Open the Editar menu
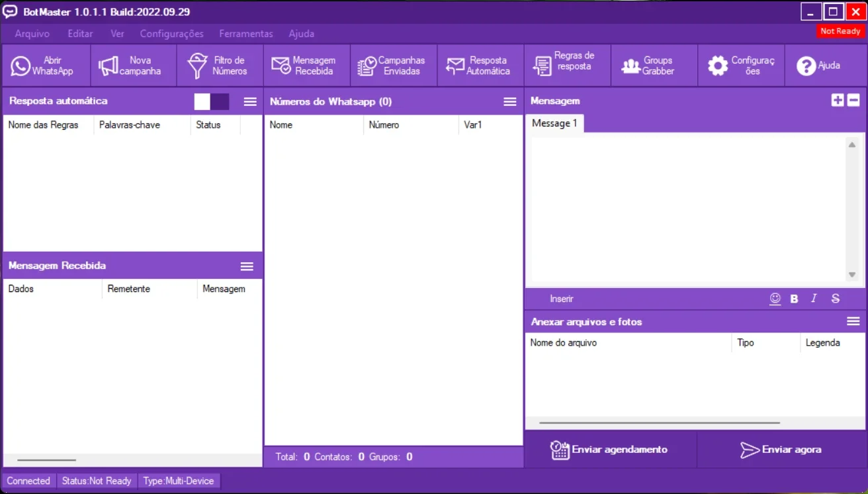The width and height of the screenshot is (868, 494). pyautogui.click(x=80, y=34)
